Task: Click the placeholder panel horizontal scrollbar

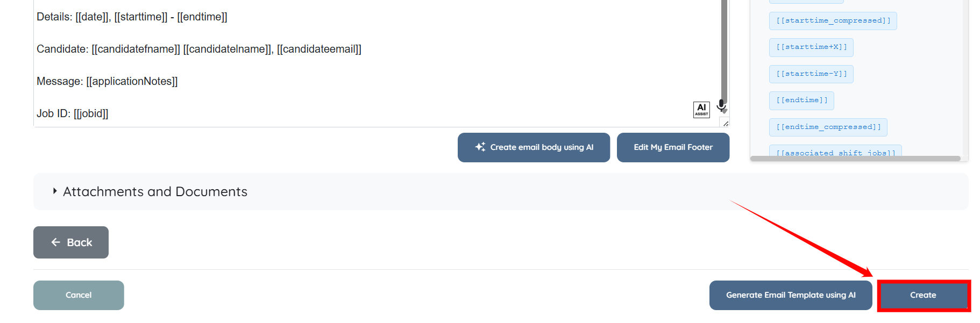Action: [x=855, y=159]
